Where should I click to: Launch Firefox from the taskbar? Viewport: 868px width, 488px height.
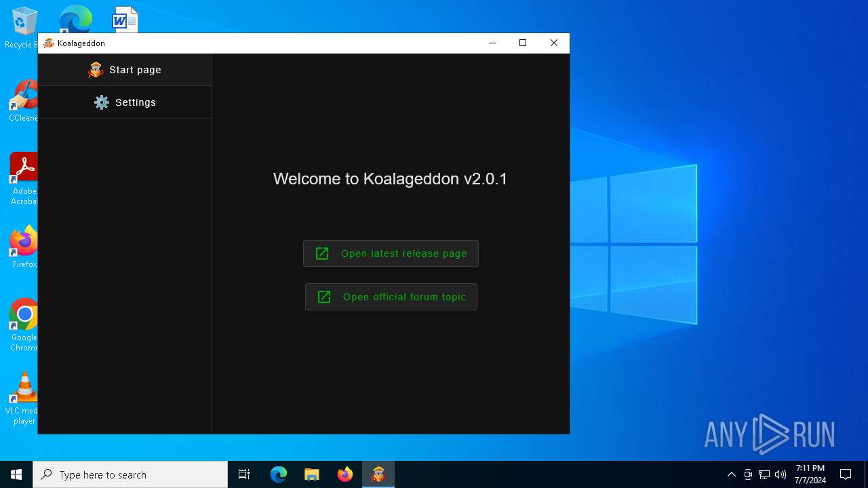click(x=345, y=474)
